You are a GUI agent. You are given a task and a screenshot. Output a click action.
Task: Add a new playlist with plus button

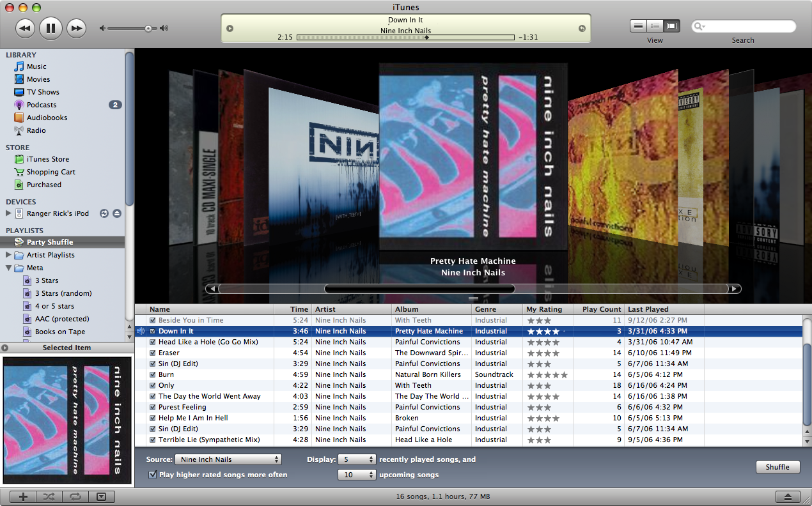(x=23, y=496)
